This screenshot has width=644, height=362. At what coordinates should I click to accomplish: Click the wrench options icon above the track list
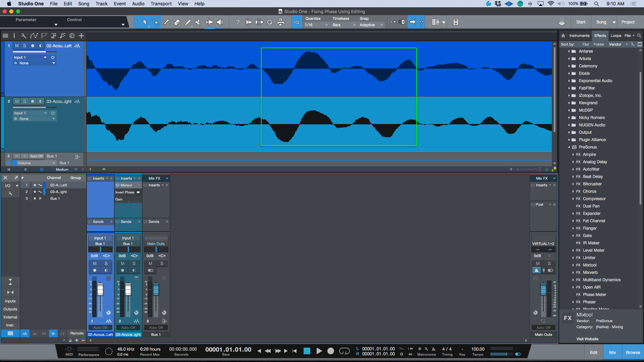(x=23, y=36)
